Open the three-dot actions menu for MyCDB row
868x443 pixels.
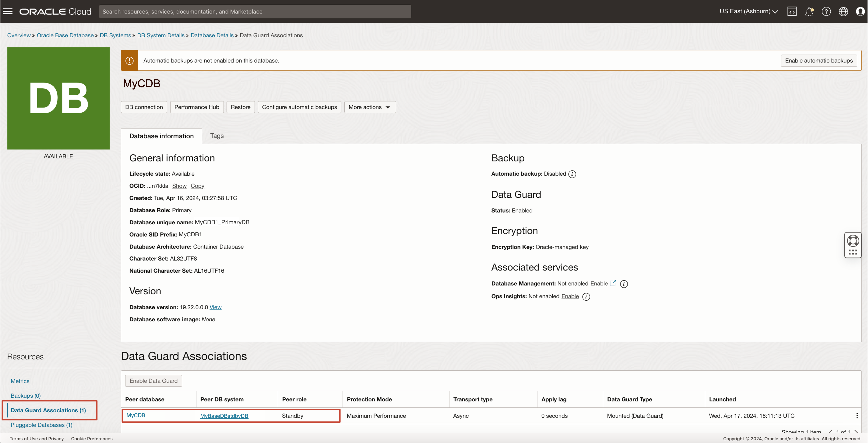point(857,416)
